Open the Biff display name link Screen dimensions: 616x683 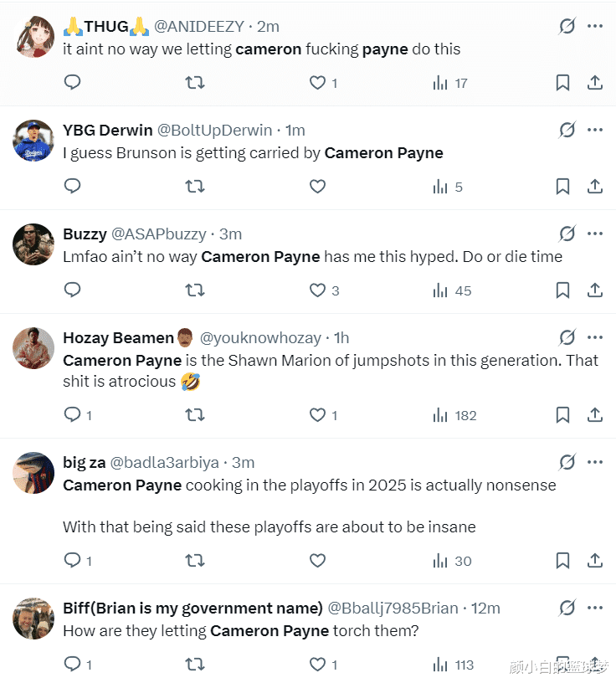(192, 608)
